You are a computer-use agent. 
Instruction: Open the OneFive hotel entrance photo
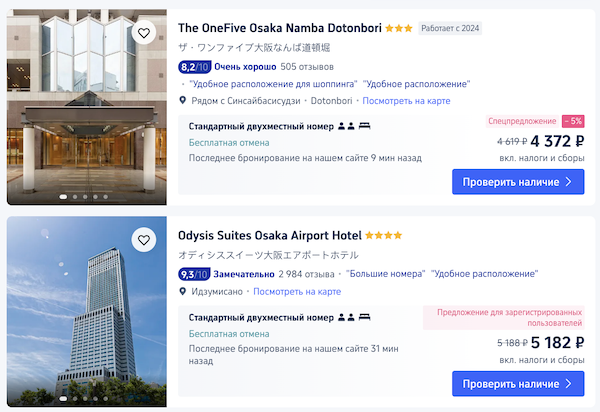[x=87, y=107]
